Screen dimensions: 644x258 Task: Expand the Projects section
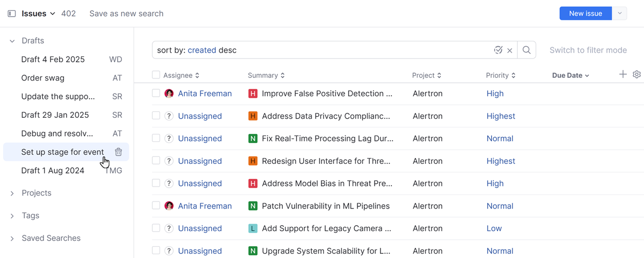pyautogui.click(x=12, y=193)
